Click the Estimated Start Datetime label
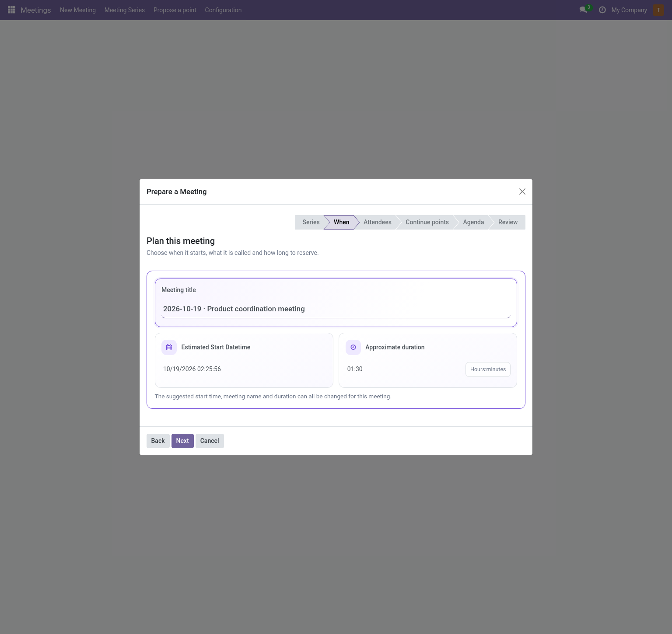Image resolution: width=672 pixels, height=634 pixels. coord(216,347)
